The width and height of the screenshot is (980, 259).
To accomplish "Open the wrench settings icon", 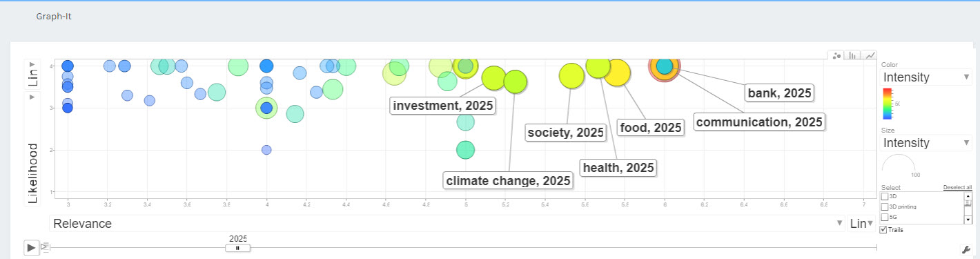I will click(x=966, y=249).
